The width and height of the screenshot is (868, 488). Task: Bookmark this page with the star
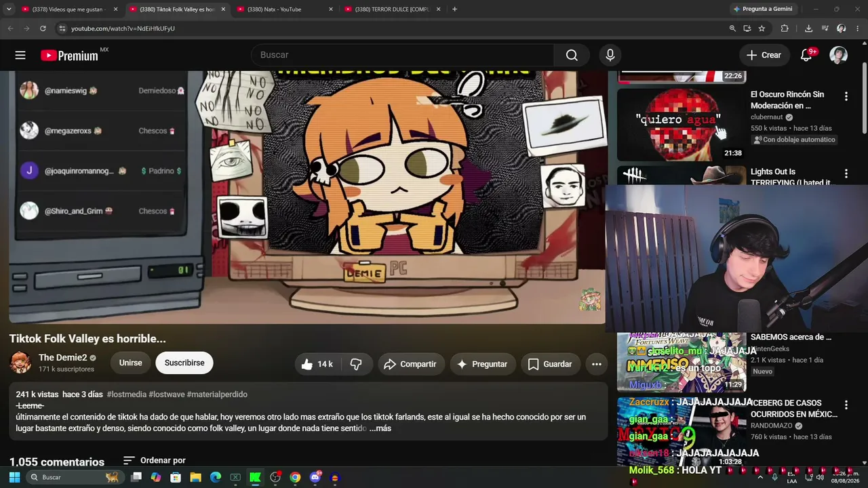click(x=762, y=28)
